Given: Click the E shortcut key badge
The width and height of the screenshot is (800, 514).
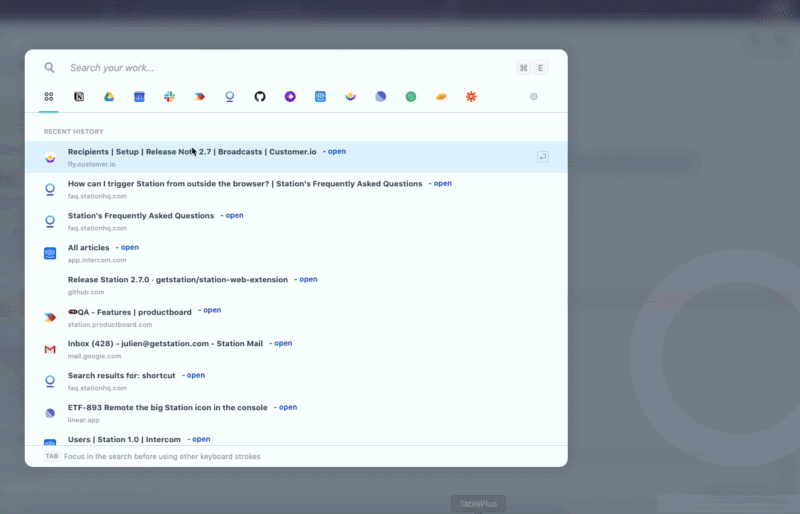Looking at the screenshot, I should pyautogui.click(x=540, y=68).
